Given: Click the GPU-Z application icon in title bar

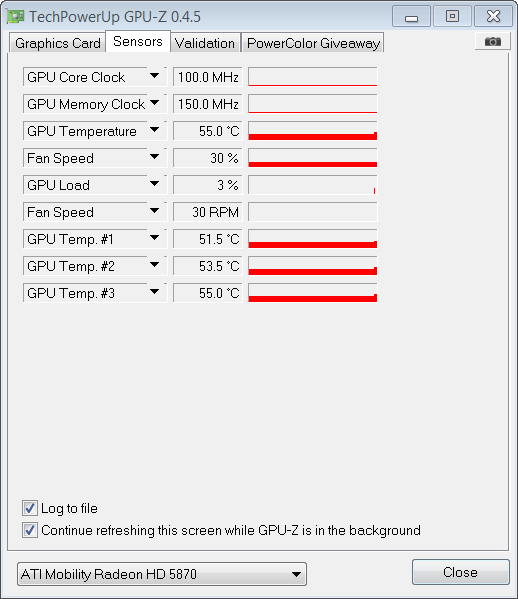Looking at the screenshot, I should [x=16, y=16].
